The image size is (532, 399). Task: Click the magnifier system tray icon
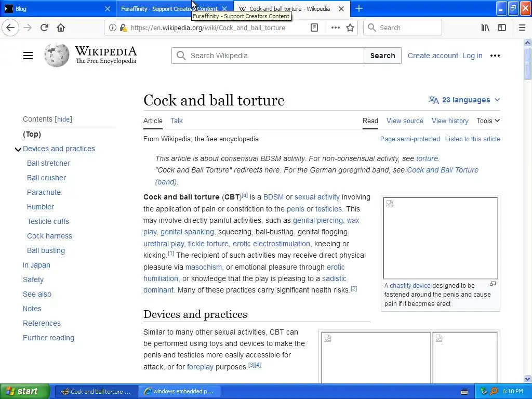click(494, 391)
